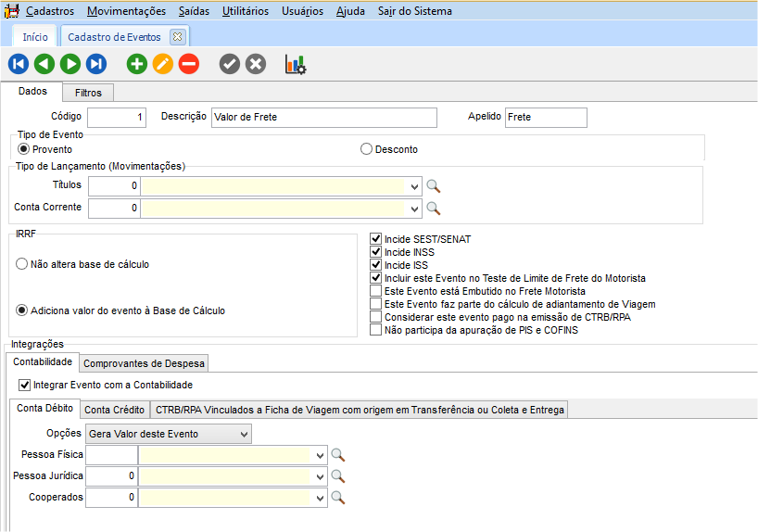Go to the previous record
The width and height of the screenshot is (758, 532).
click(x=44, y=64)
